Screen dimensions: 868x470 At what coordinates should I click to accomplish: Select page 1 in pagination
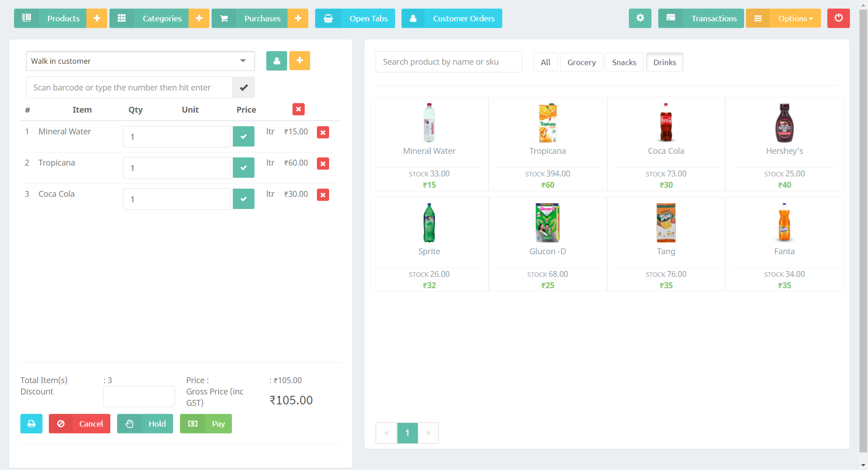tap(407, 433)
